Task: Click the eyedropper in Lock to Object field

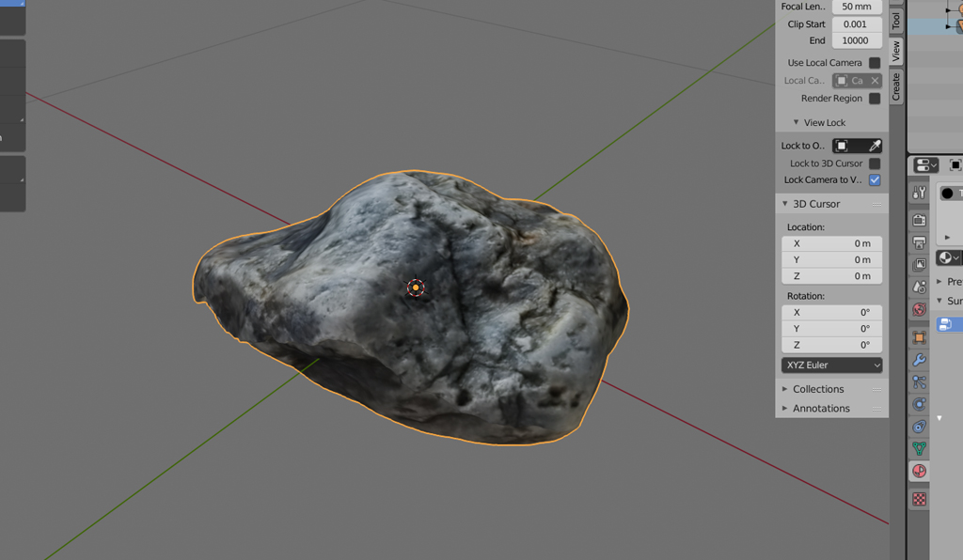Action: click(874, 146)
